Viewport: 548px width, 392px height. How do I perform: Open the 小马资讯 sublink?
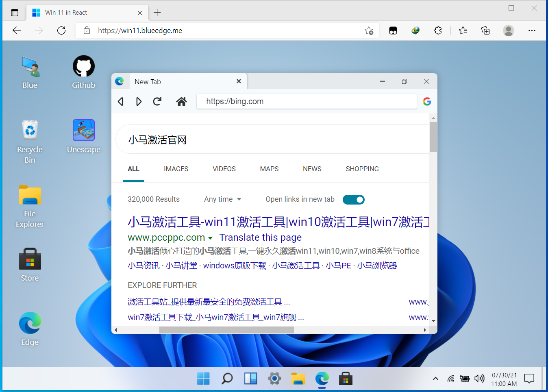tap(144, 266)
